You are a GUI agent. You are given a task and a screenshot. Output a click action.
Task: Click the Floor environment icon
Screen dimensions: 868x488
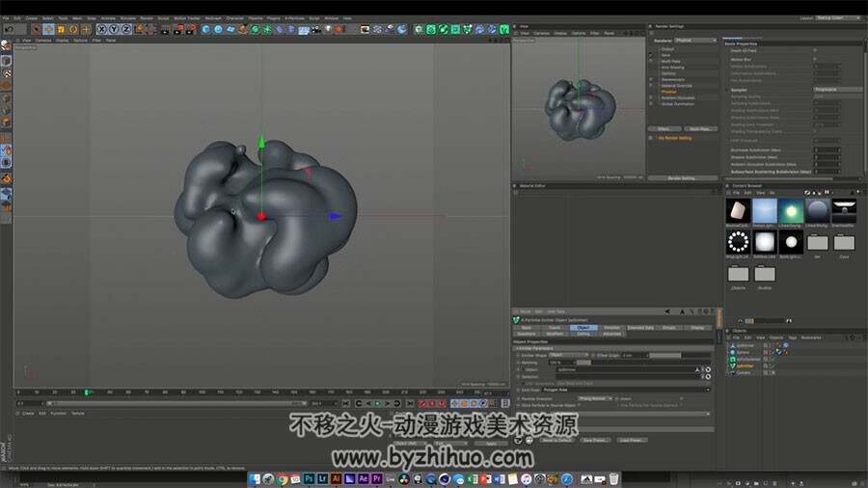(x=304, y=29)
